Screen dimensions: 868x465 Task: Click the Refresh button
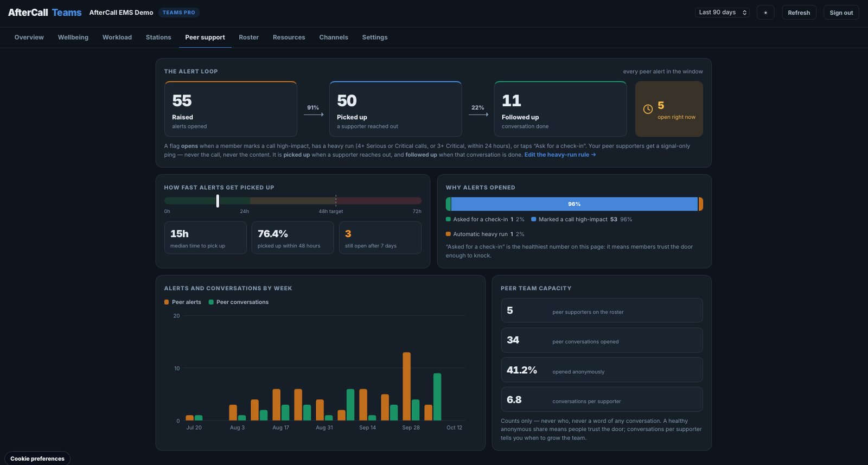799,12
